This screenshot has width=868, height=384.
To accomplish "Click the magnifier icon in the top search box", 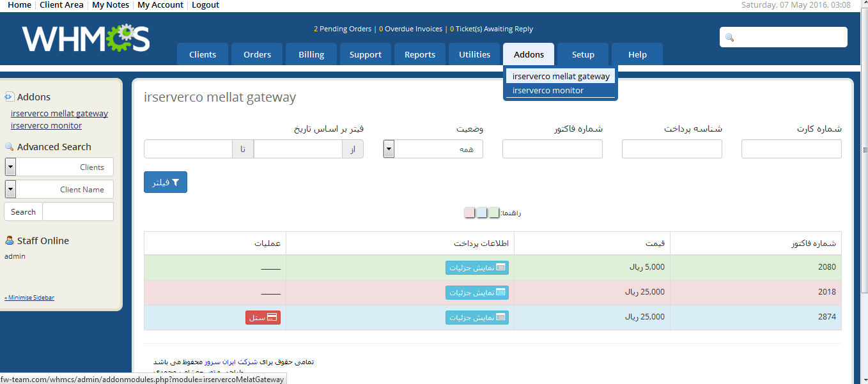I will pos(730,38).
